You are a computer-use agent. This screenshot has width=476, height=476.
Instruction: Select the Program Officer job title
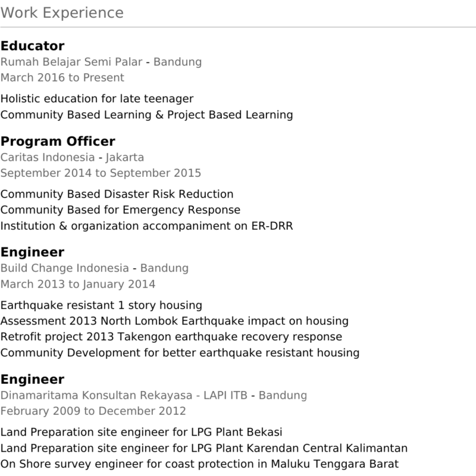point(58,142)
